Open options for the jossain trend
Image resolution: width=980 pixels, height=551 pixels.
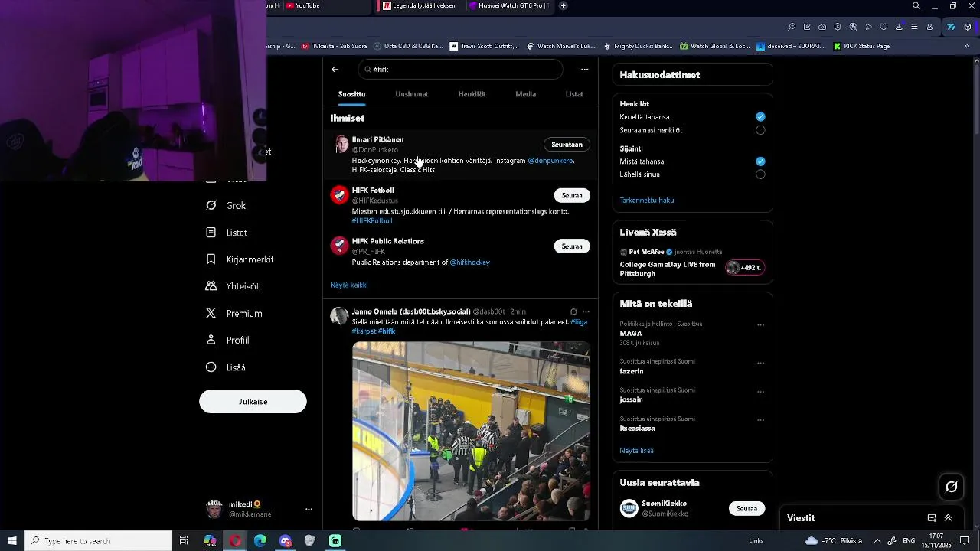760,392
